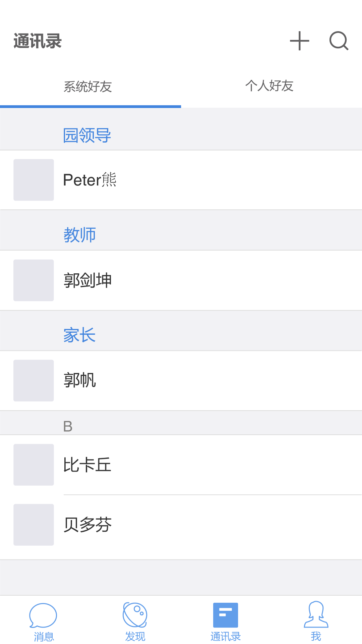Screen dimensions: 362x644
Task: Tap the avatar next to 贝多芬
Action: (34, 525)
